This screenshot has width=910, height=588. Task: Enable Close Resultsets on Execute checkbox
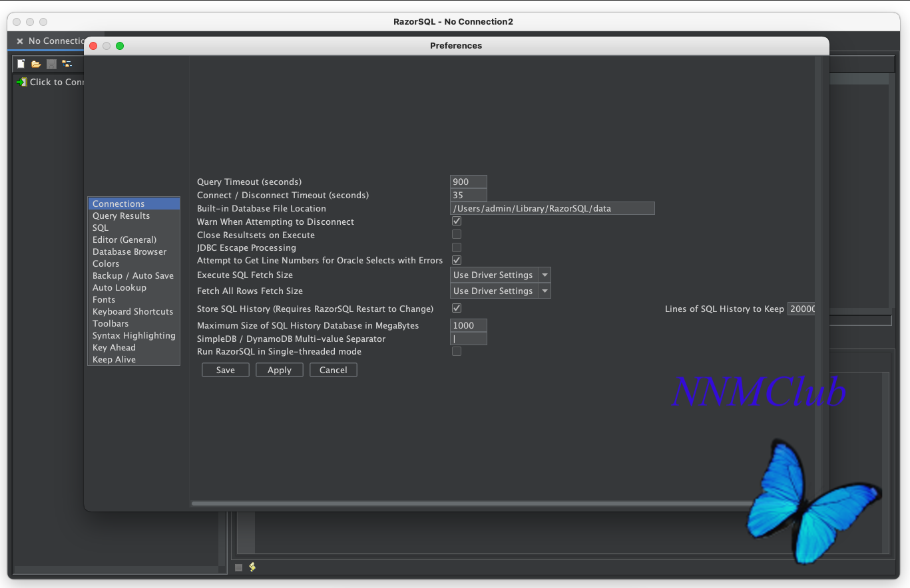[457, 234]
